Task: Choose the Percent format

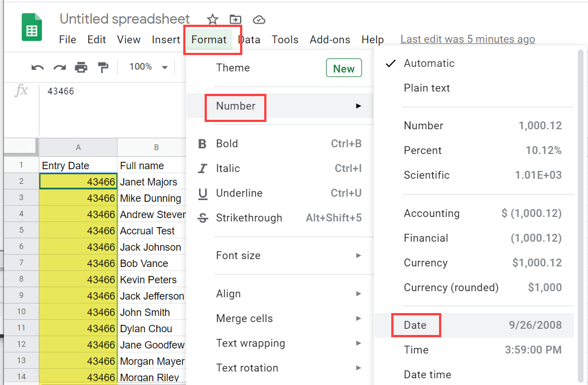Action: click(474, 150)
